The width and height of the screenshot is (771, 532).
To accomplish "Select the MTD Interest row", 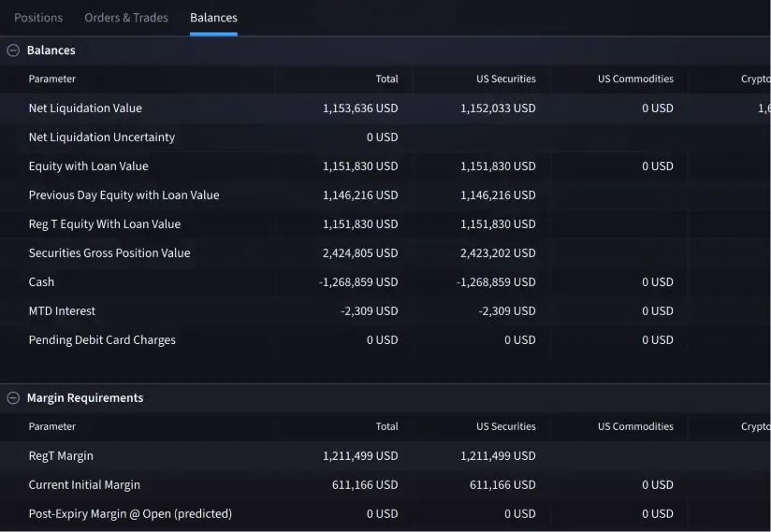I will tap(62, 311).
